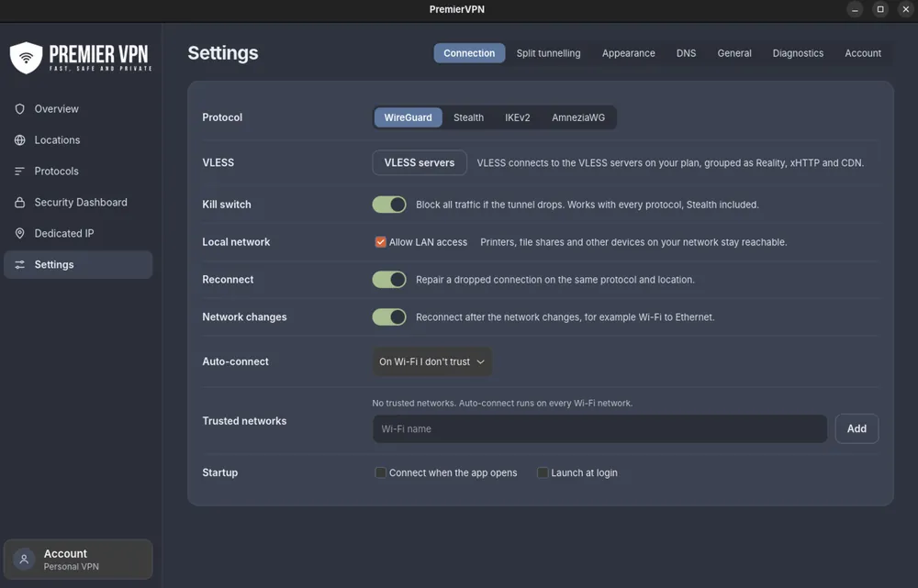Click the Security Dashboard lock icon
918x588 pixels.
[x=20, y=202]
